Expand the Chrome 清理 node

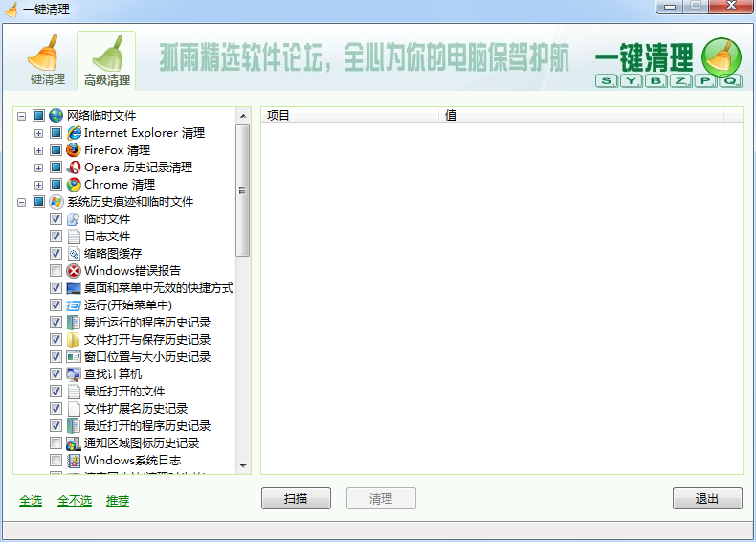pos(38,186)
